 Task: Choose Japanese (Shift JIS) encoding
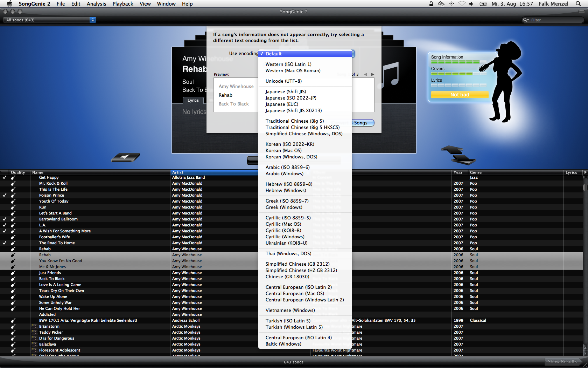(x=305, y=92)
